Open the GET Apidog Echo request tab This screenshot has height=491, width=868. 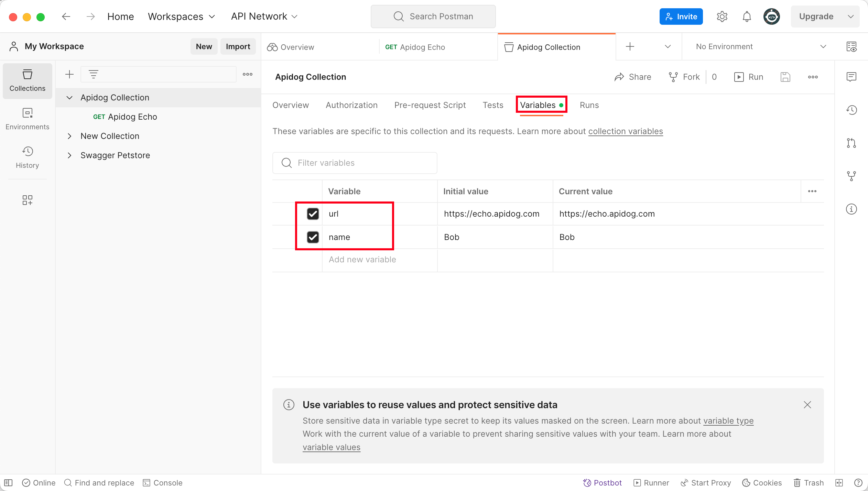coord(437,47)
